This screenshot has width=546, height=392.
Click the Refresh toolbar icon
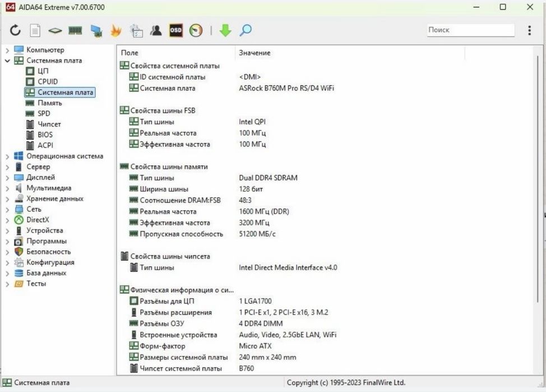click(x=15, y=30)
